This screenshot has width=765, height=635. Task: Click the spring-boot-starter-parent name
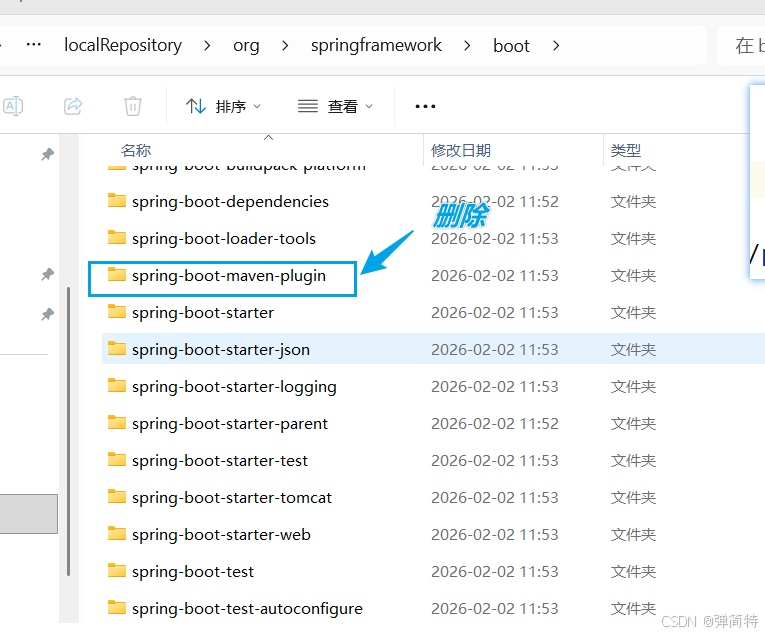[230, 424]
